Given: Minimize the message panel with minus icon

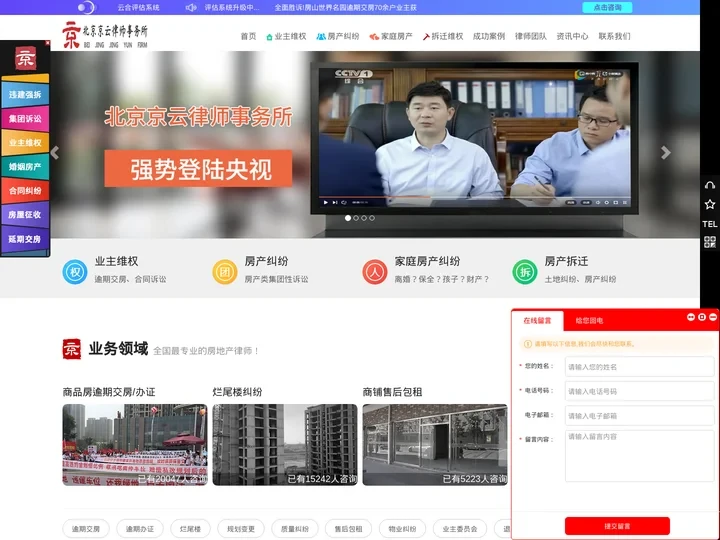Looking at the screenshot, I should pyautogui.click(x=713, y=317).
